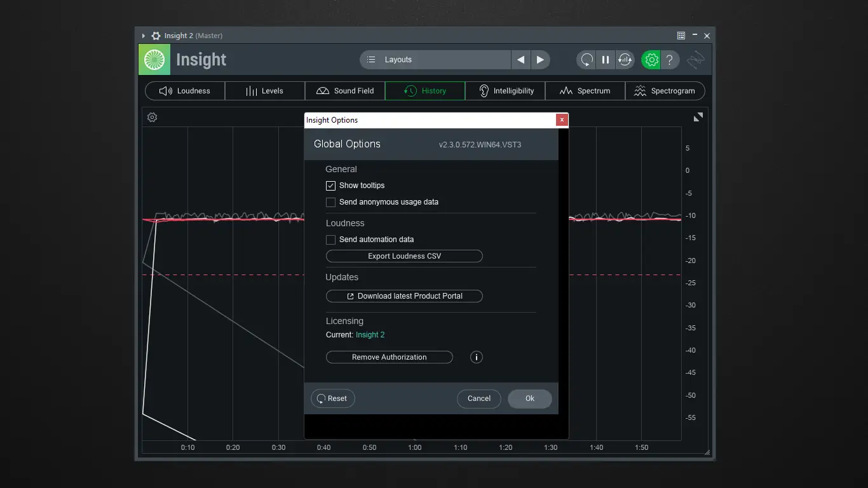Click the window resize grip corner
Screen dimensions: 868x488
(707, 453)
